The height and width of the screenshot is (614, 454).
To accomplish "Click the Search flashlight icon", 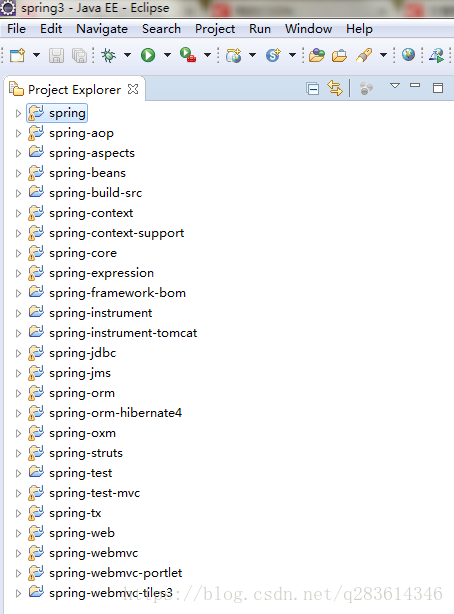I will (364, 55).
